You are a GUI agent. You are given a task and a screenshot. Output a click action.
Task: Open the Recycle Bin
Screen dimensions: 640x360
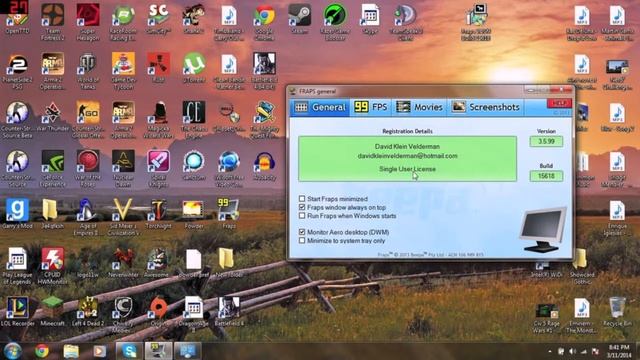coord(617,311)
